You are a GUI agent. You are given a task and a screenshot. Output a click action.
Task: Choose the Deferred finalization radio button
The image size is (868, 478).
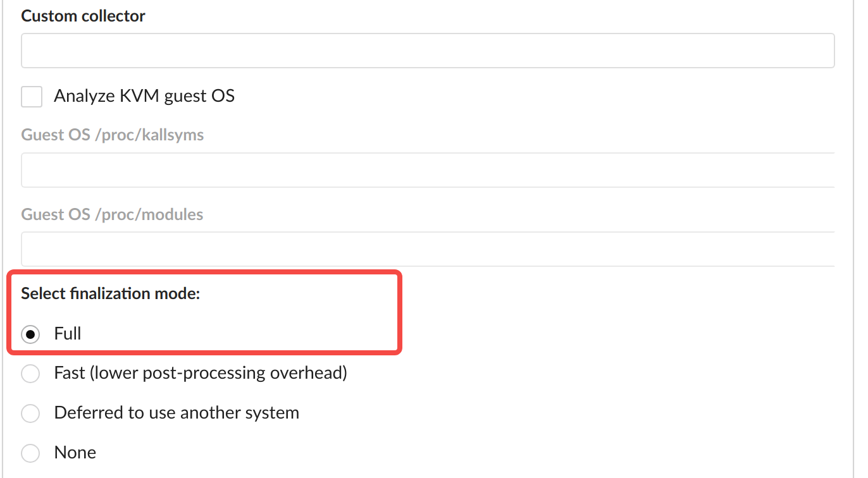[30, 414]
